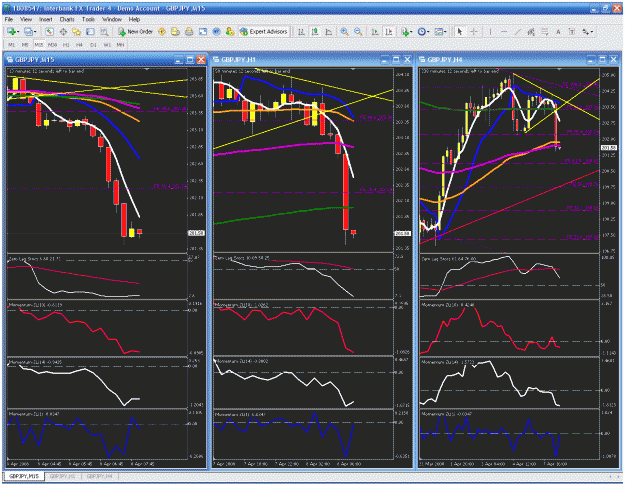Screen dimensions: 625x484
Task: Switch timeframe to H4
Action: tap(79, 45)
